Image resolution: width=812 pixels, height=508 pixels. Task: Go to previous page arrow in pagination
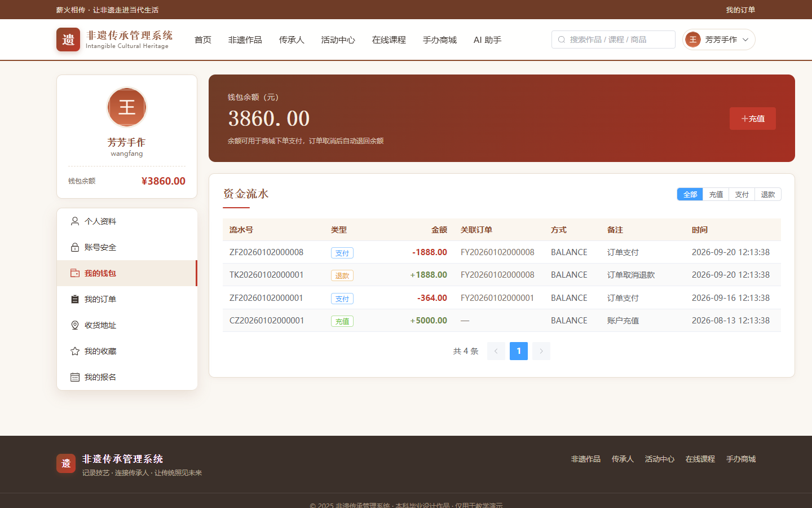pyautogui.click(x=496, y=351)
